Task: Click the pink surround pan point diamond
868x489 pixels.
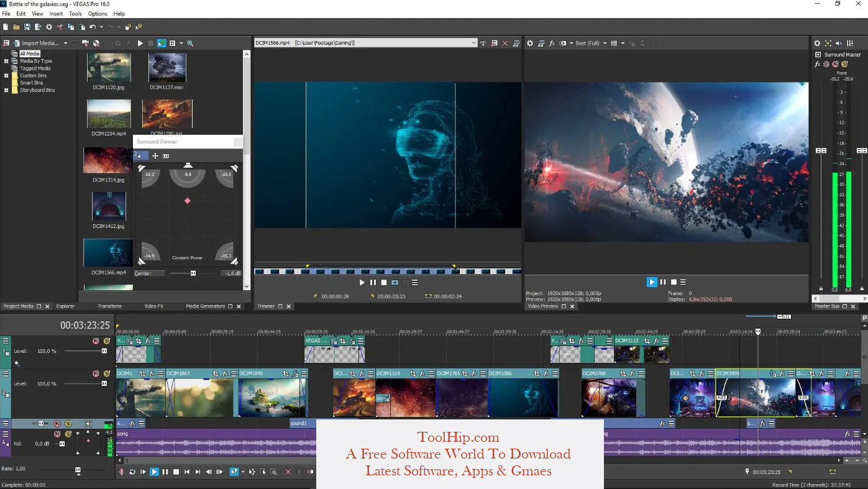Action: [188, 201]
